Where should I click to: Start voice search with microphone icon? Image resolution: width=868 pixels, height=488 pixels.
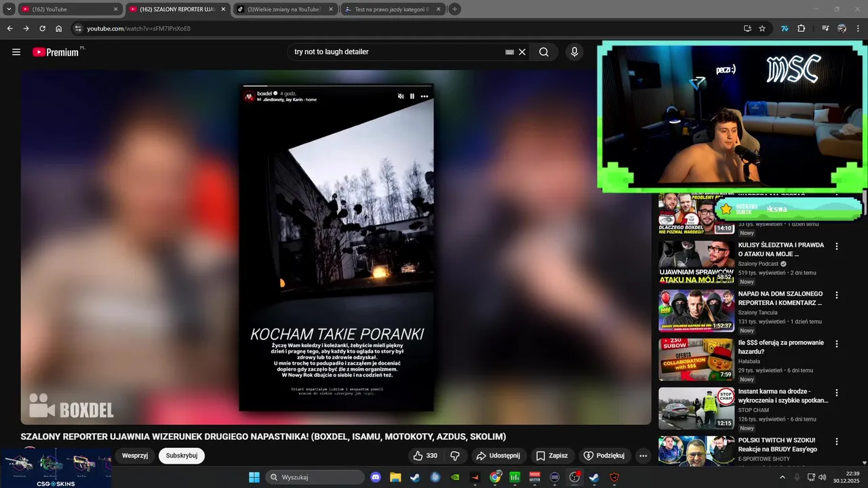point(574,52)
